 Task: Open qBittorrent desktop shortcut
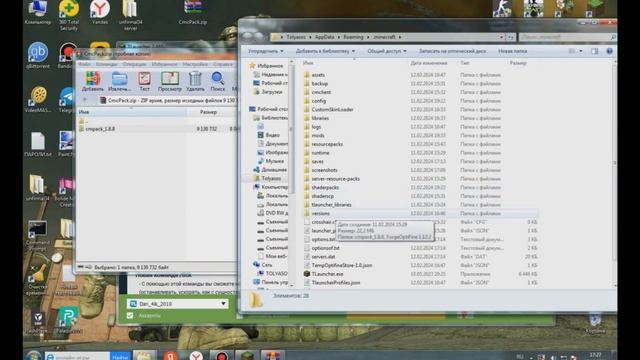38,56
